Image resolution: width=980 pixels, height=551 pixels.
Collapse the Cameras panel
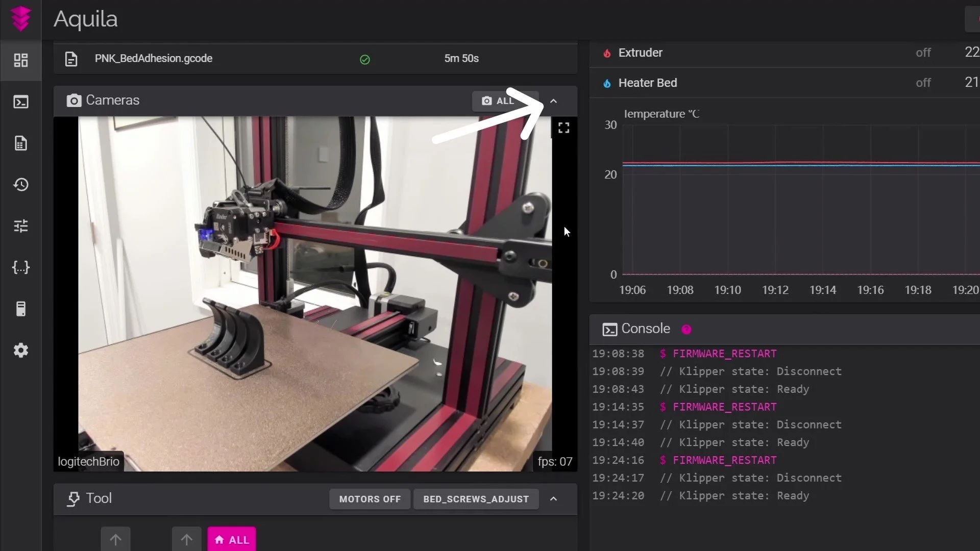pos(553,101)
